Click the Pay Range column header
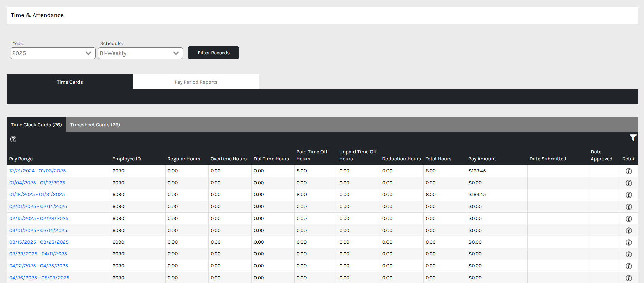 click(21, 159)
